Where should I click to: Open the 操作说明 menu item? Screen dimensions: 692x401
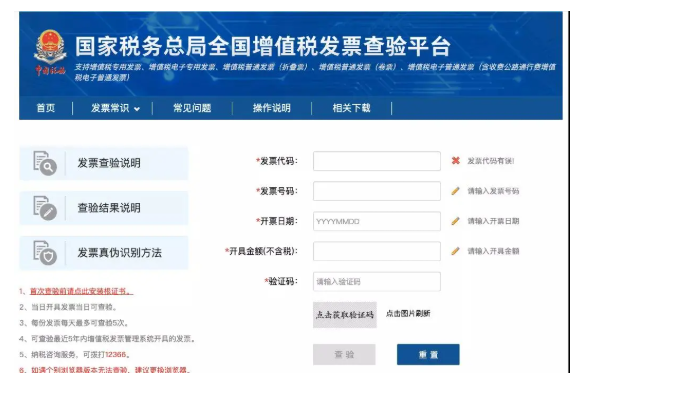[271, 108]
